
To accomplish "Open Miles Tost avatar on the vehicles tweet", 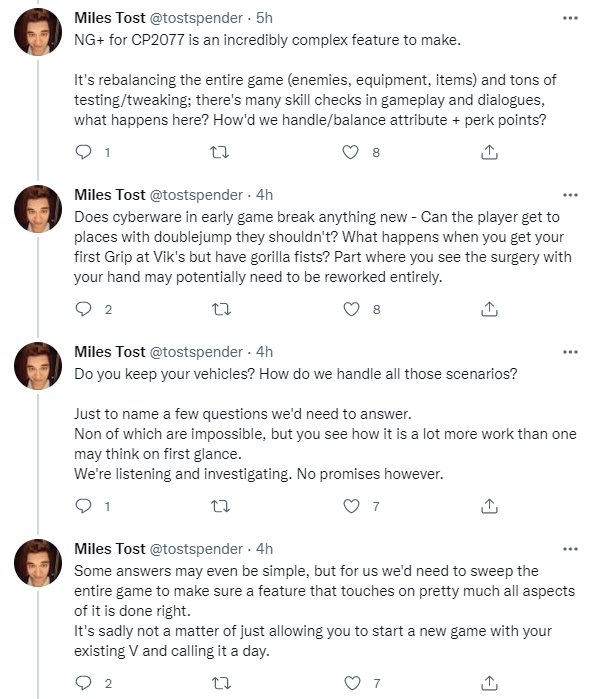I will click(38, 366).
